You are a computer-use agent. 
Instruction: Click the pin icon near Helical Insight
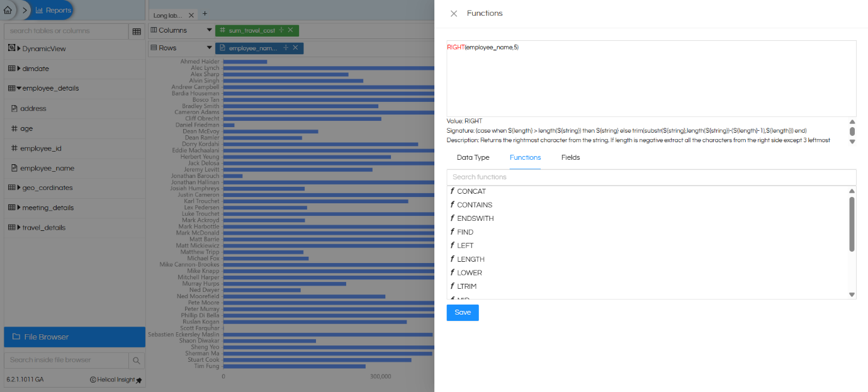pyautogui.click(x=139, y=380)
